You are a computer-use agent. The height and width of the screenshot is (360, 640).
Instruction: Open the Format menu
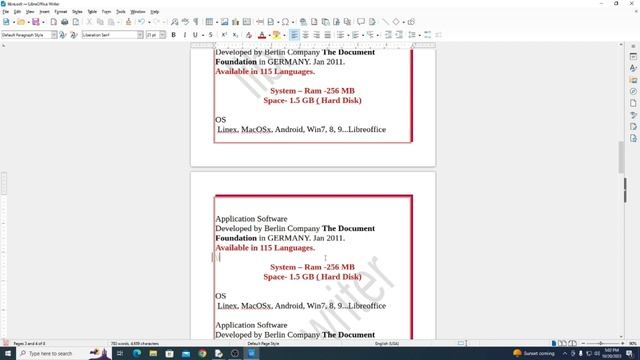60,12
